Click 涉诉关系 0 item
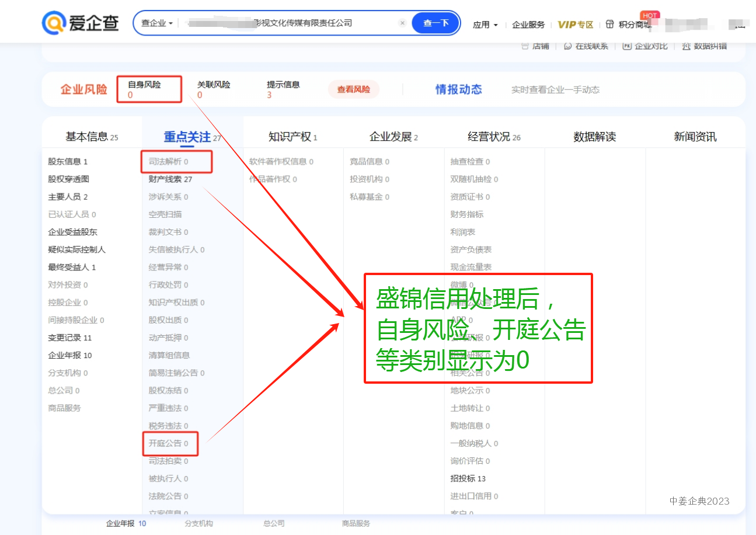Image resolution: width=756 pixels, height=535 pixels. [x=168, y=197]
